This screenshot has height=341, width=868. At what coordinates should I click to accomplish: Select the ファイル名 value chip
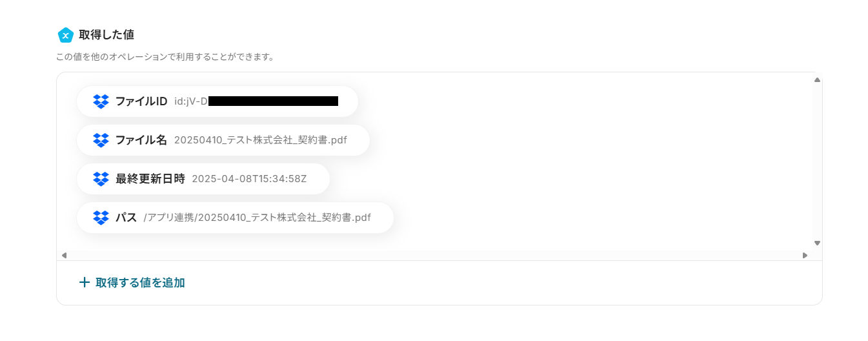[x=223, y=140]
